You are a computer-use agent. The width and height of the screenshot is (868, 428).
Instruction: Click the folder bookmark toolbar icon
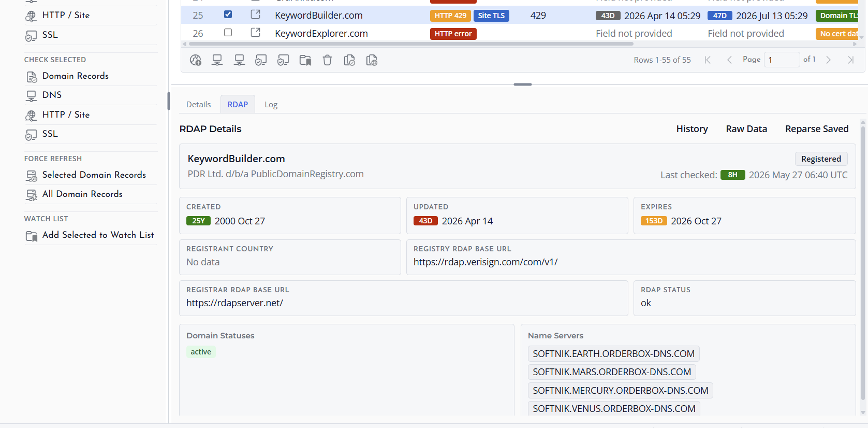point(305,60)
